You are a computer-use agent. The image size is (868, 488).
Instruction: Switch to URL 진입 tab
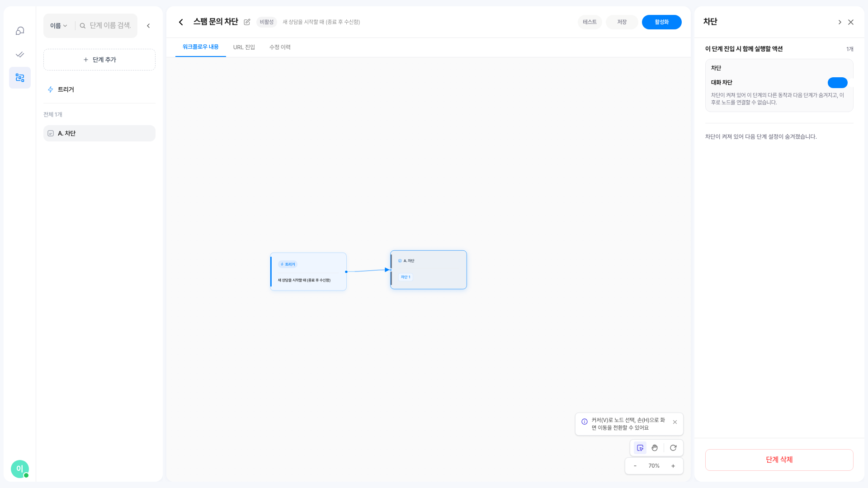pyautogui.click(x=244, y=47)
